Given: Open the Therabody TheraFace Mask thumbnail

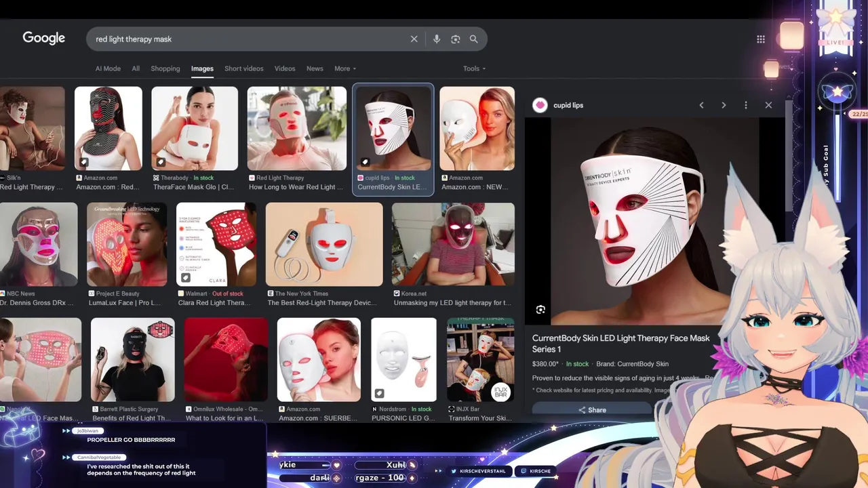Looking at the screenshot, I should coord(195,128).
